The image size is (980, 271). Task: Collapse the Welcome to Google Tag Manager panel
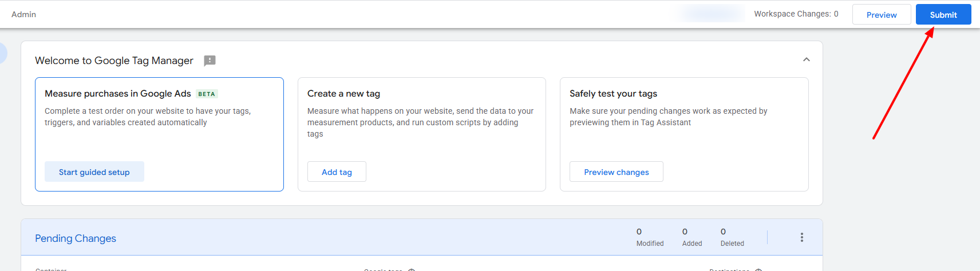click(806, 59)
